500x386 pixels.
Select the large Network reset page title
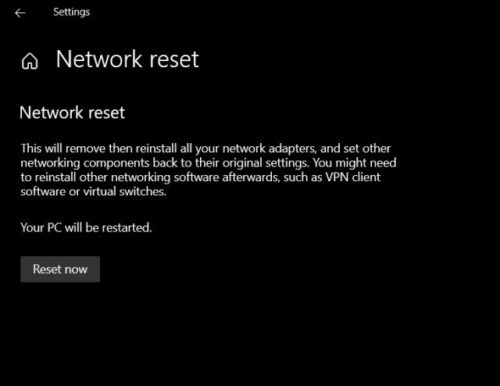pyautogui.click(x=127, y=59)
